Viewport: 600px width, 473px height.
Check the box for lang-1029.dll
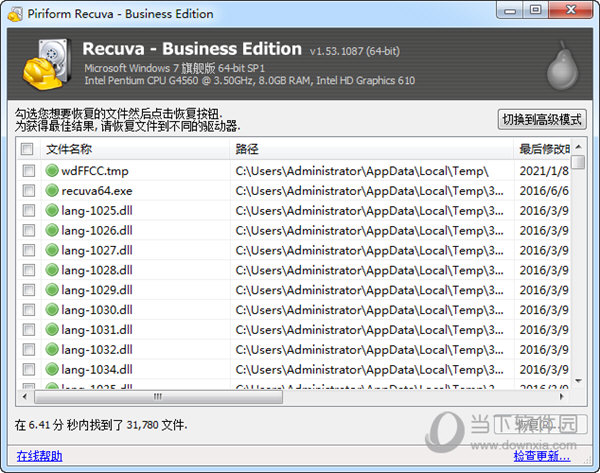[x=29, y=290]
